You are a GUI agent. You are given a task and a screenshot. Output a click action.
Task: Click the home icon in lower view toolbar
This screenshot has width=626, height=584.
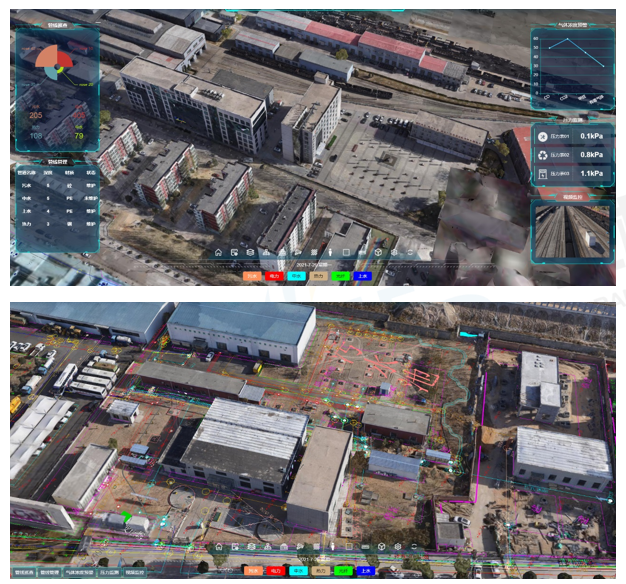(218, 547)
